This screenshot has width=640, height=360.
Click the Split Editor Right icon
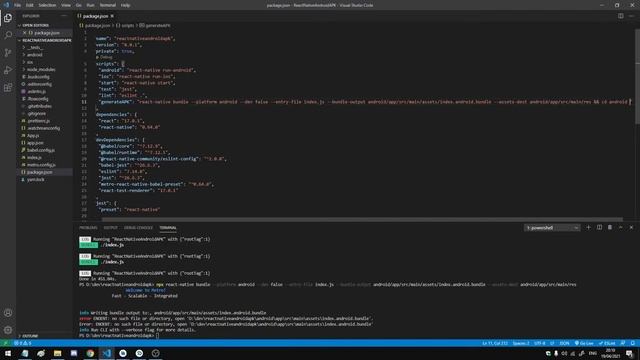620,16
